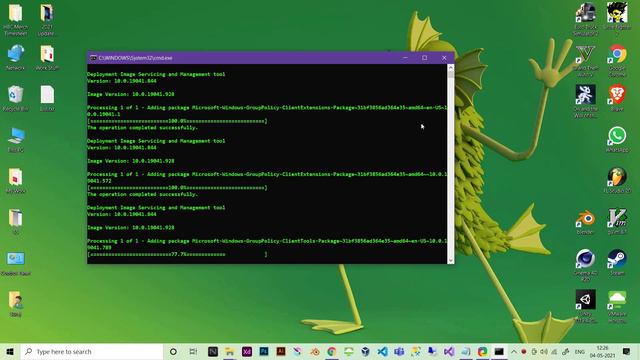Select the Unity desktop shortcut
The height and width of the screenshot is (360, 640).
(585, 306)
